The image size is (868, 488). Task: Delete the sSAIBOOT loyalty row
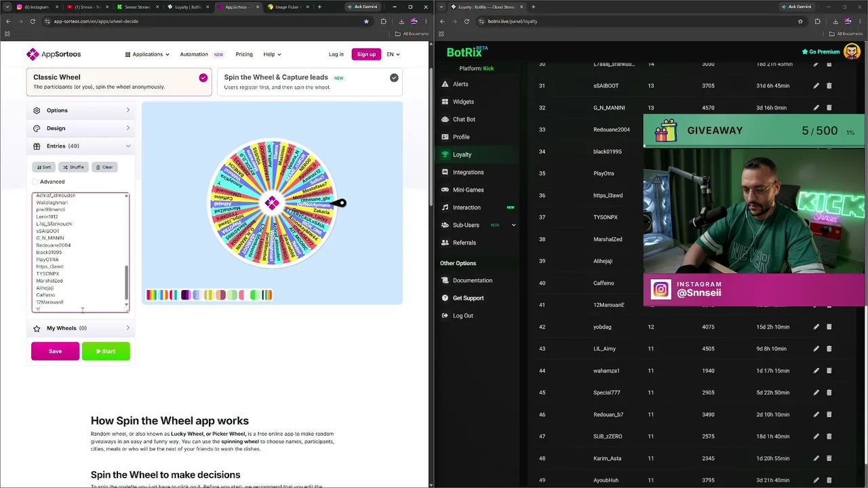point(829,86)
